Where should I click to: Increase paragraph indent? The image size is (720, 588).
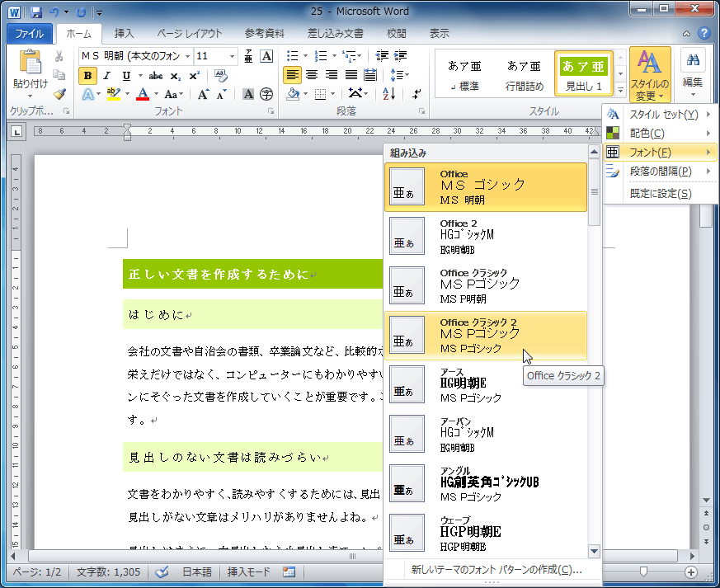click(x=400, y=56)
